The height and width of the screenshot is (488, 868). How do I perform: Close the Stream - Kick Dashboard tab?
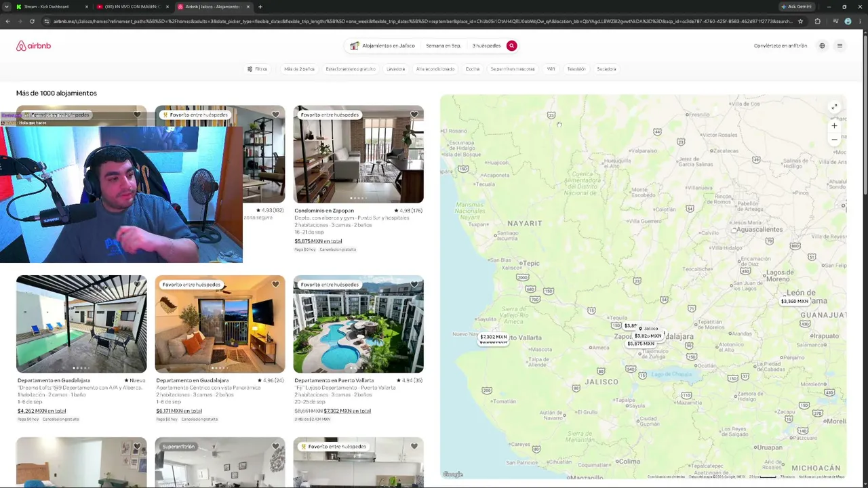[87, 7]
